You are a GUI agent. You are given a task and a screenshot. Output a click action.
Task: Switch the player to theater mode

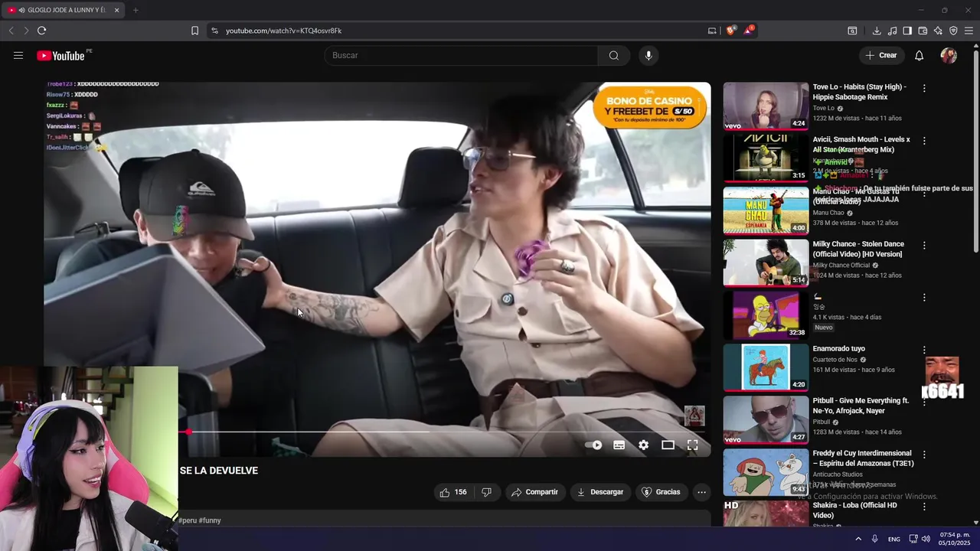pos(668,445)
